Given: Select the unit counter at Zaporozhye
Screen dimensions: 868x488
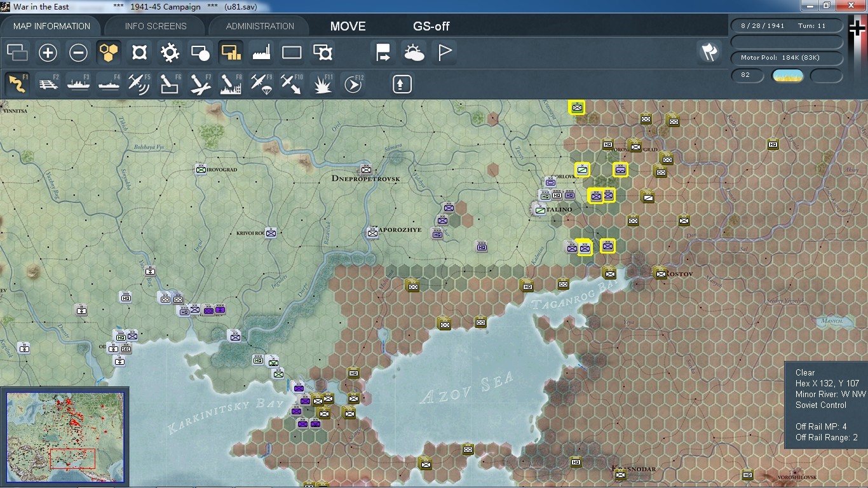Looking at the screenshot, I should tap(372, 233).
